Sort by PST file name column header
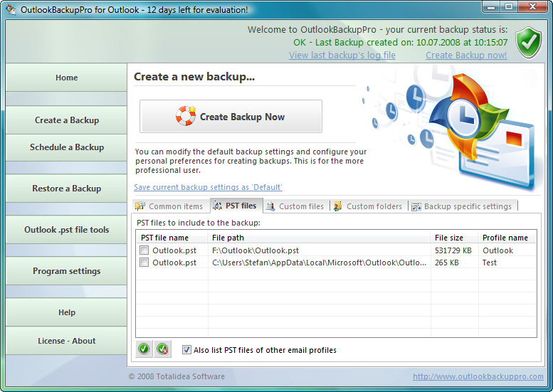The width and height of the screenshot is (553, 392). click(172, 238)
